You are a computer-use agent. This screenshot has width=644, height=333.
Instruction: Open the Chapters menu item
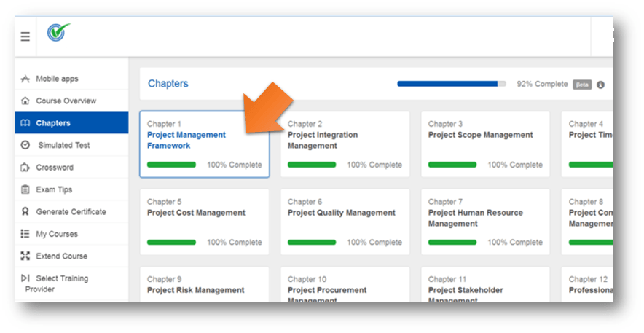click(x=53, y=123)
